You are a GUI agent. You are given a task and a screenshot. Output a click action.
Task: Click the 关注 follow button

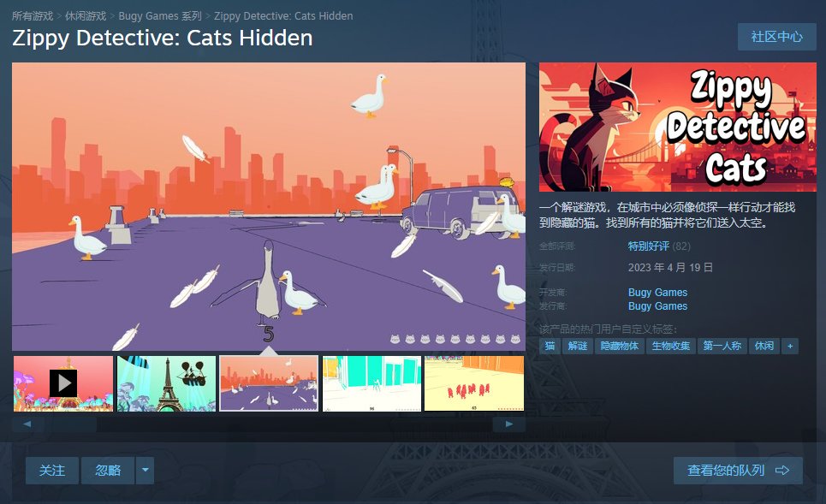(52, 471)
